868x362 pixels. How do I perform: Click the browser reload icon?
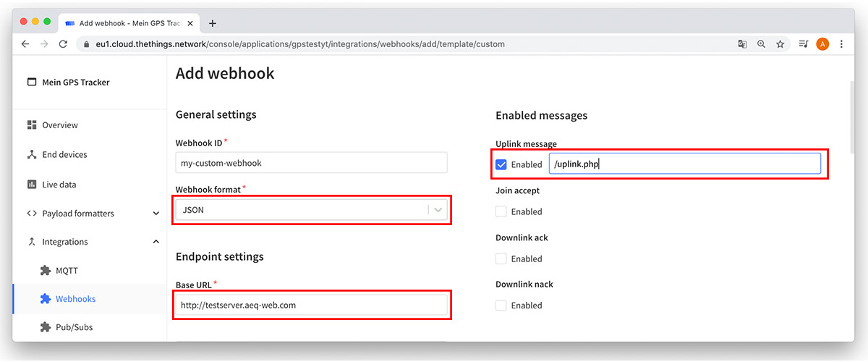[63, 44]
